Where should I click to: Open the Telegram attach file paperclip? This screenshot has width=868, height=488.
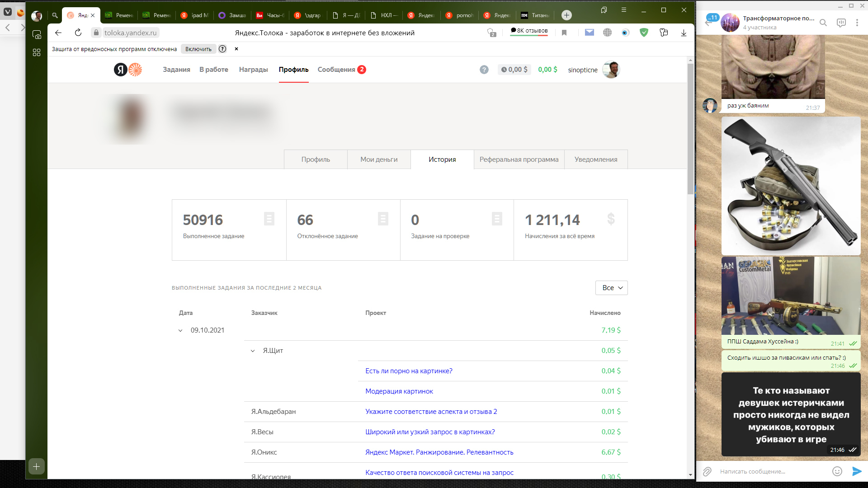[x=707, y=471]
